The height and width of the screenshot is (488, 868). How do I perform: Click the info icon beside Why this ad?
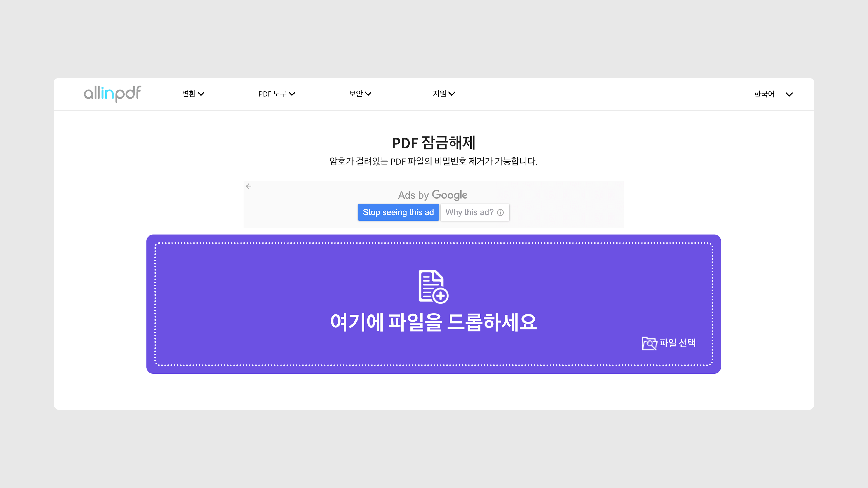click(500, 213)
